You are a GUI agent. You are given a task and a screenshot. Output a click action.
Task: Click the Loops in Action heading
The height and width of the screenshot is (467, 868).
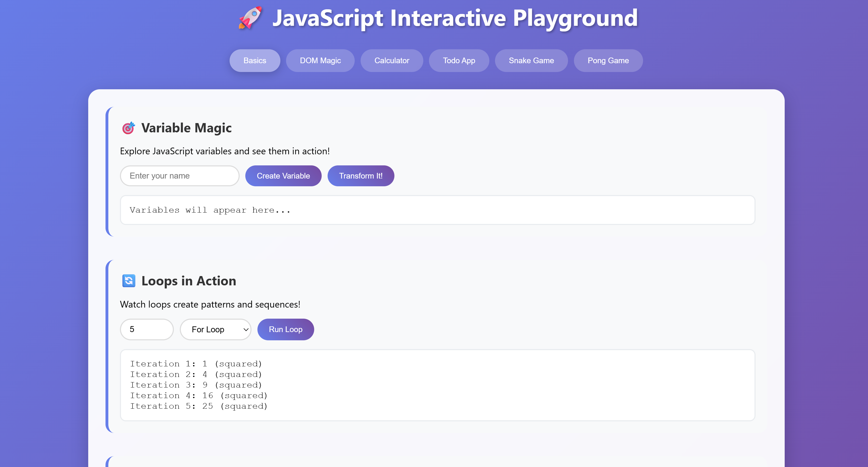click(189, 281)
